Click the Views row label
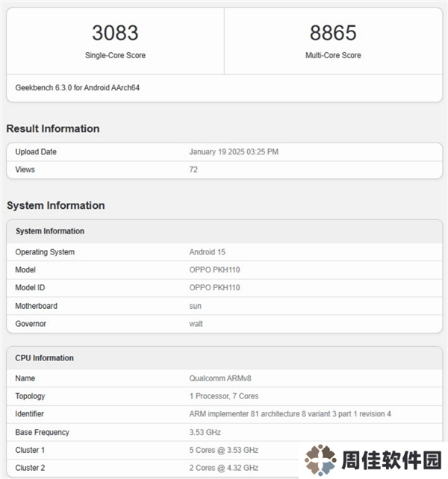This screenshot has height=479, width=448. [x=25, y=169]
